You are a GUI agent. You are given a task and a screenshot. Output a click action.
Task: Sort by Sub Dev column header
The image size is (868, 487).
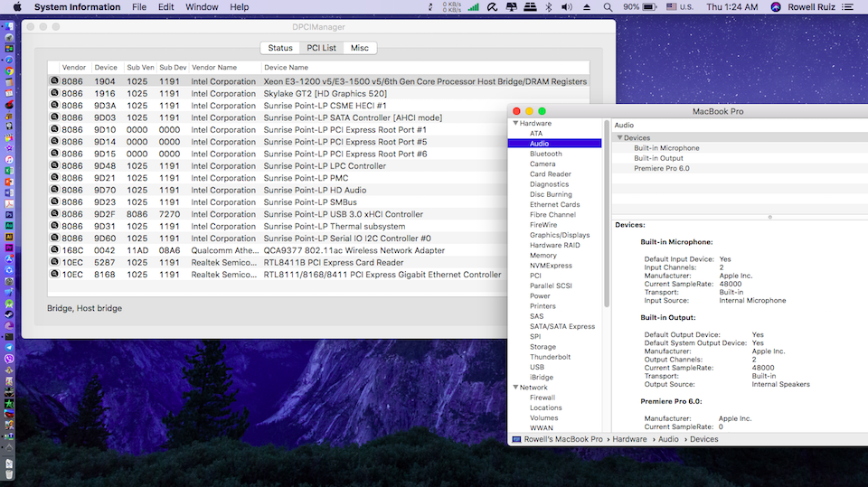coord(173,68)
